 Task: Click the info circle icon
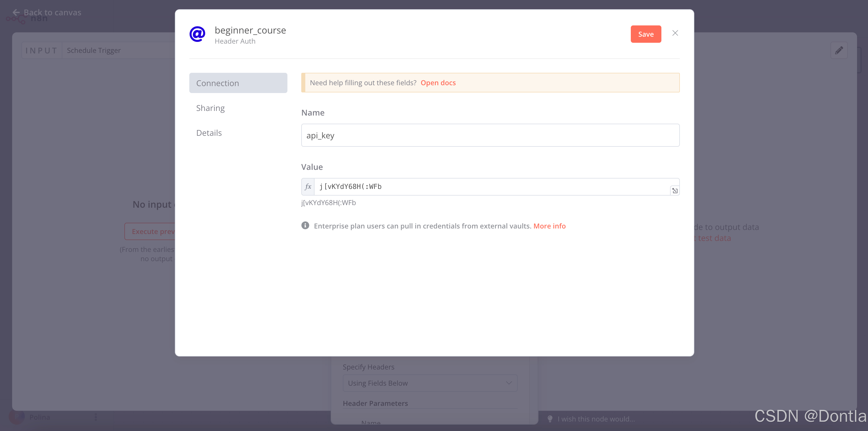click(305, 225)
